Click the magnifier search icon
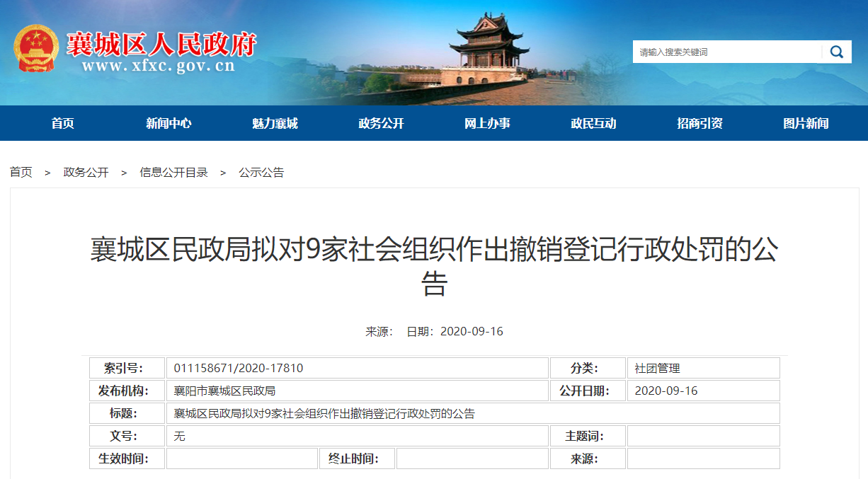The width and height of the screenshot is (868, 479). coord(837,52)
